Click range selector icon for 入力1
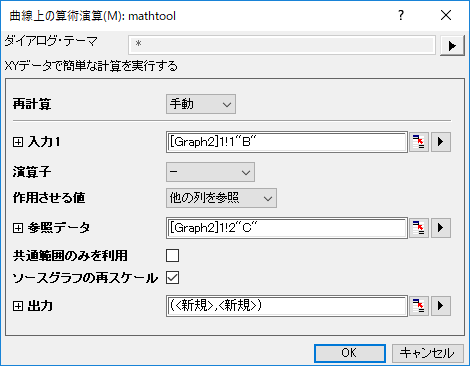470x366 pixels. (x=419, y=142)
